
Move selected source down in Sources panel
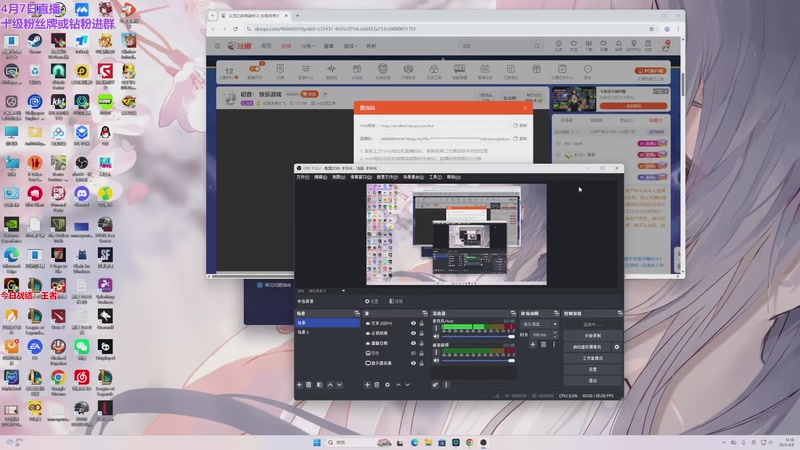(407, 385)
